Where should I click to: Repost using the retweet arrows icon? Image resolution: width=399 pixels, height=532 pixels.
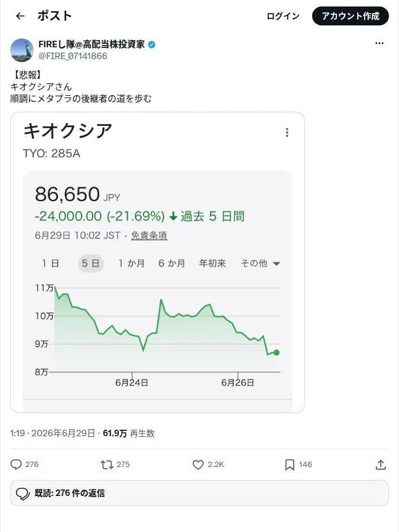point(107,465)
